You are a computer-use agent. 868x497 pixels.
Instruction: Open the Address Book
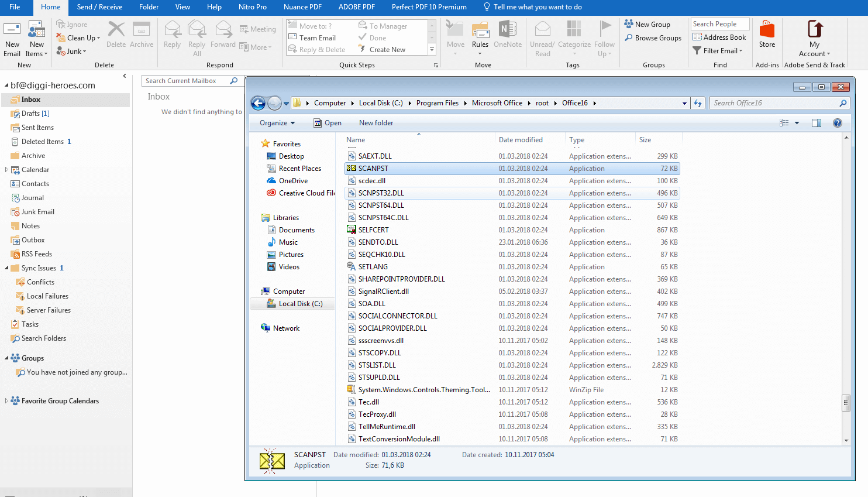720,37
